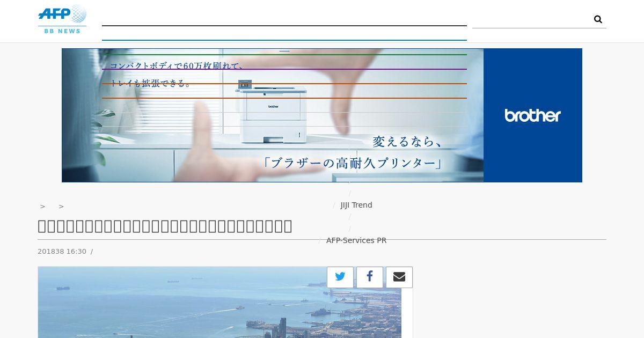Share article on Facebook
This screenshot has height=338, width=644.
click(370, 277)
